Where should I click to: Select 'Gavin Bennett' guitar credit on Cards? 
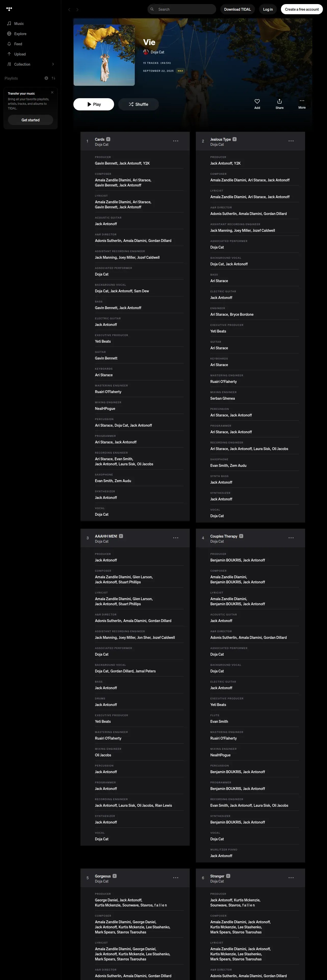106,358
